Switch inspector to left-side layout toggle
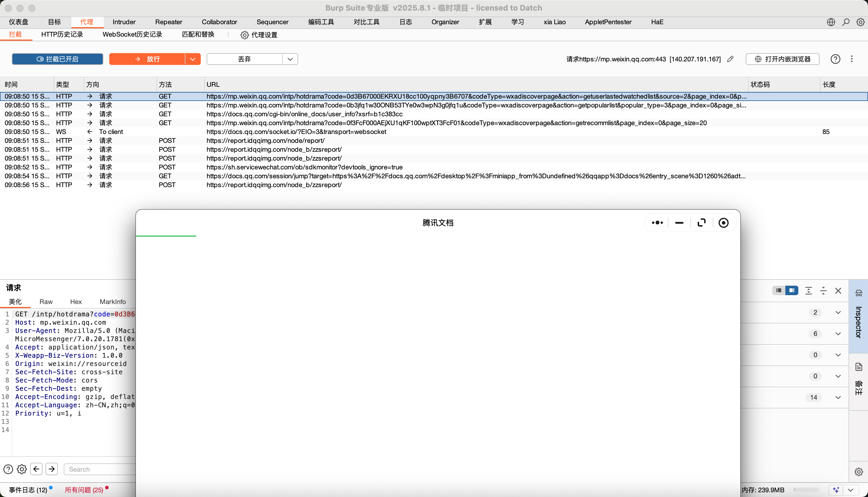Viewport: 868px width, 497px height. point(779,290)
